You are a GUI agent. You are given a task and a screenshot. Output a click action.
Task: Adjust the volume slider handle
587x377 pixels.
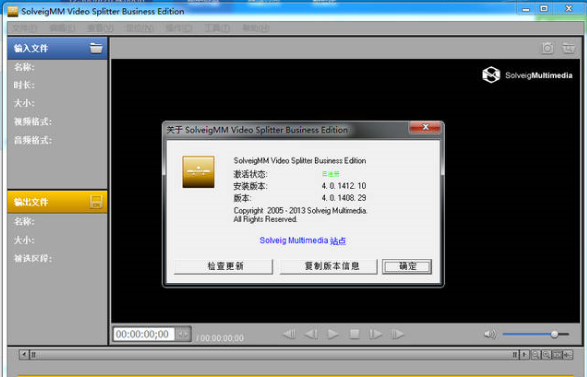click(x=554, y=334)
